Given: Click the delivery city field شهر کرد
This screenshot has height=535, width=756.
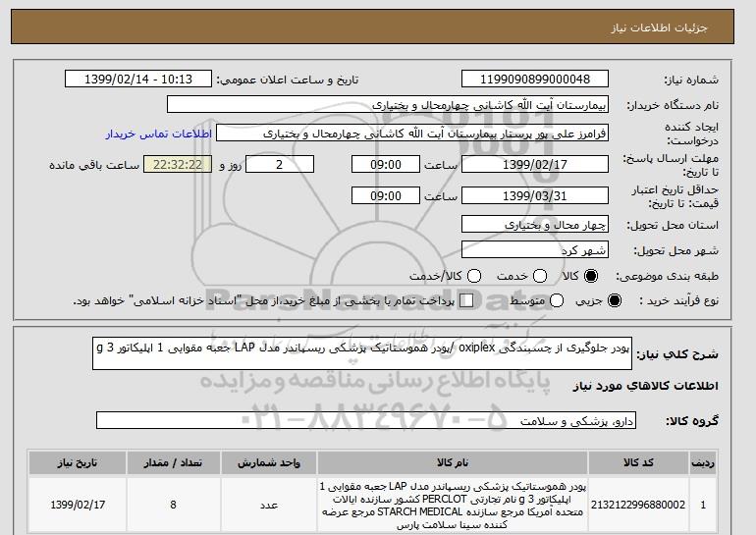Looking at the screenshot, I should [x=535, y=250].
